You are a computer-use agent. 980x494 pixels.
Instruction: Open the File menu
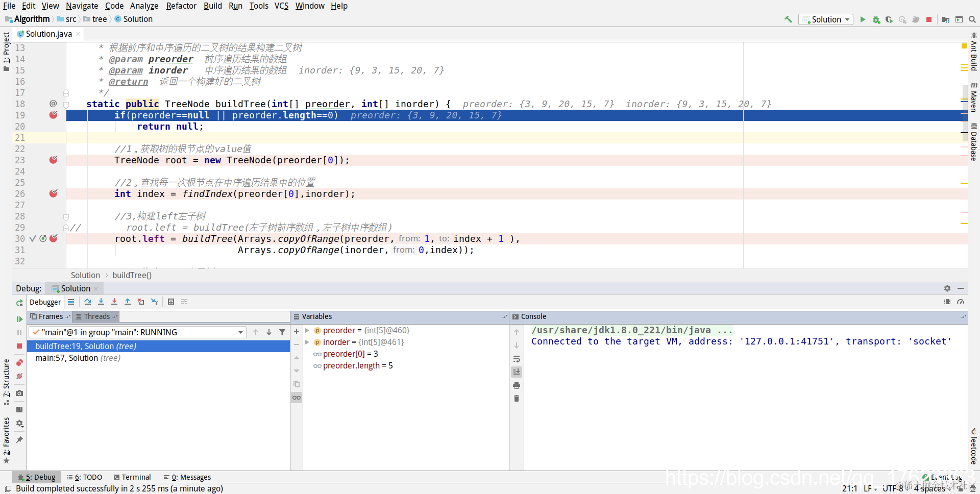(9, 6)
